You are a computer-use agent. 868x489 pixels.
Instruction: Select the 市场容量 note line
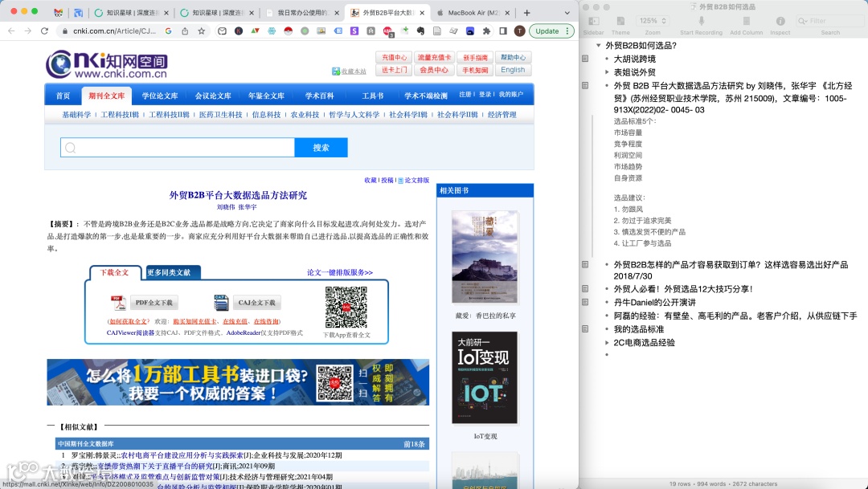[628, 132]
